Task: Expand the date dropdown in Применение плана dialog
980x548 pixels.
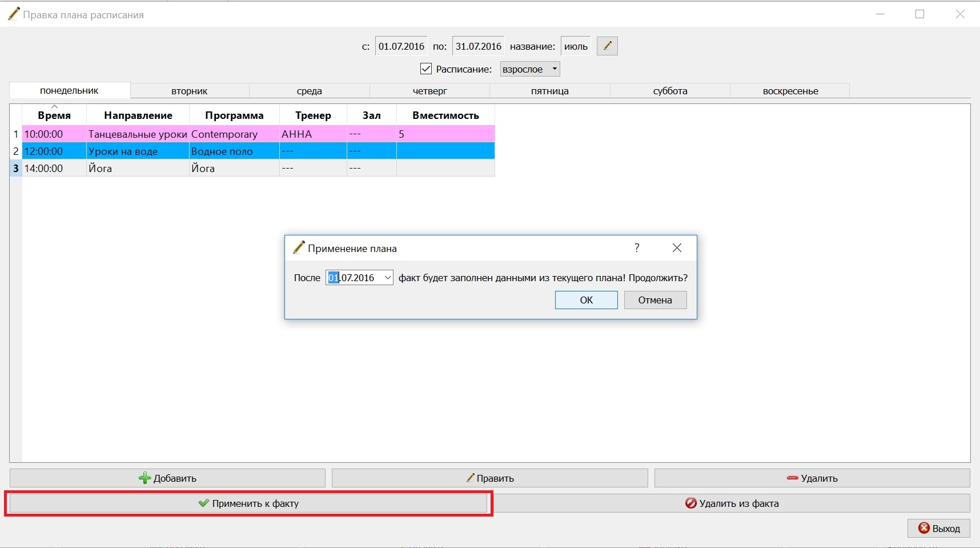Action: [x=388, y=278]
